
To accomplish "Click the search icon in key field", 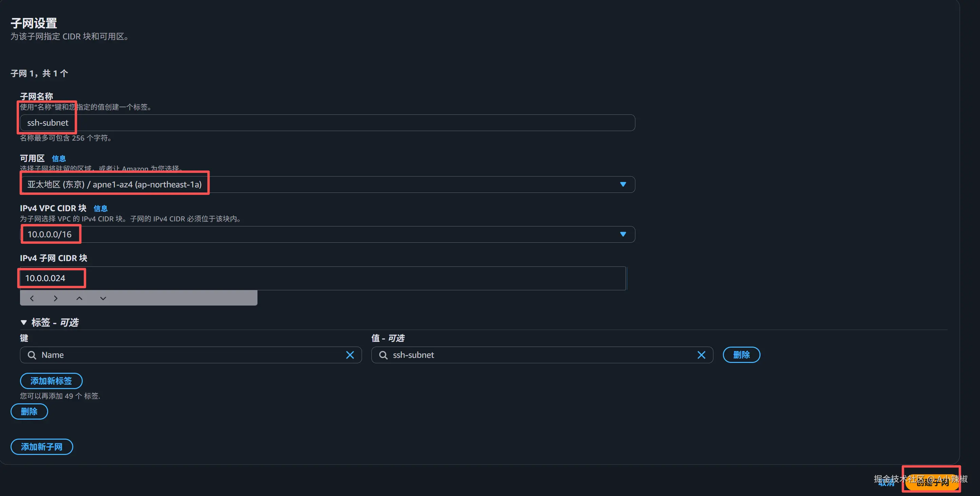I will (32, 355).
